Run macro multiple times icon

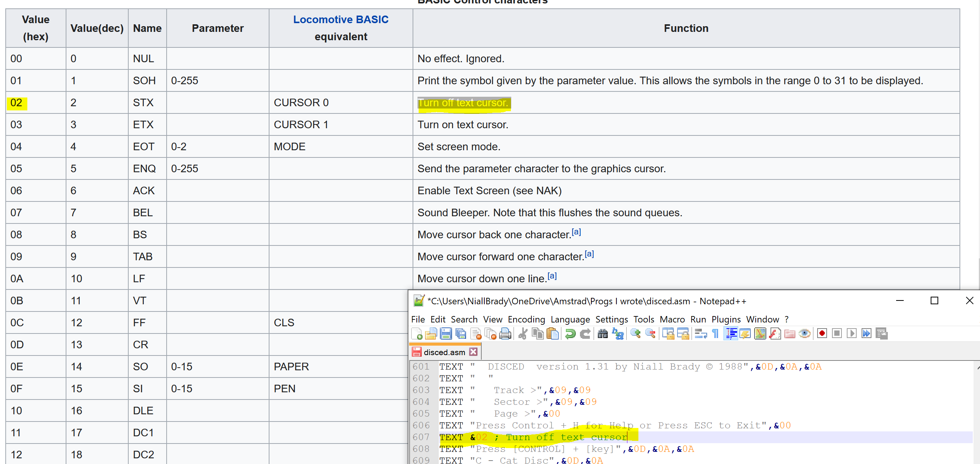[867, 334]
